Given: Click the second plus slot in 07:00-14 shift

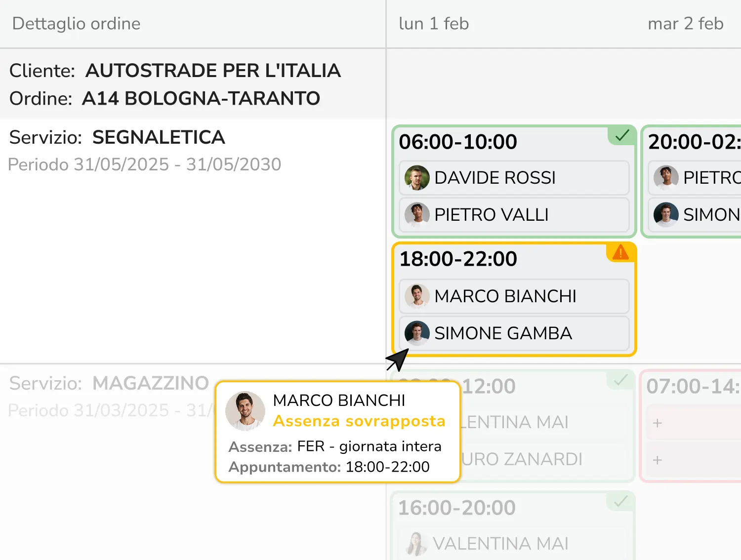Looking at the screenshot, I should 658,460.
